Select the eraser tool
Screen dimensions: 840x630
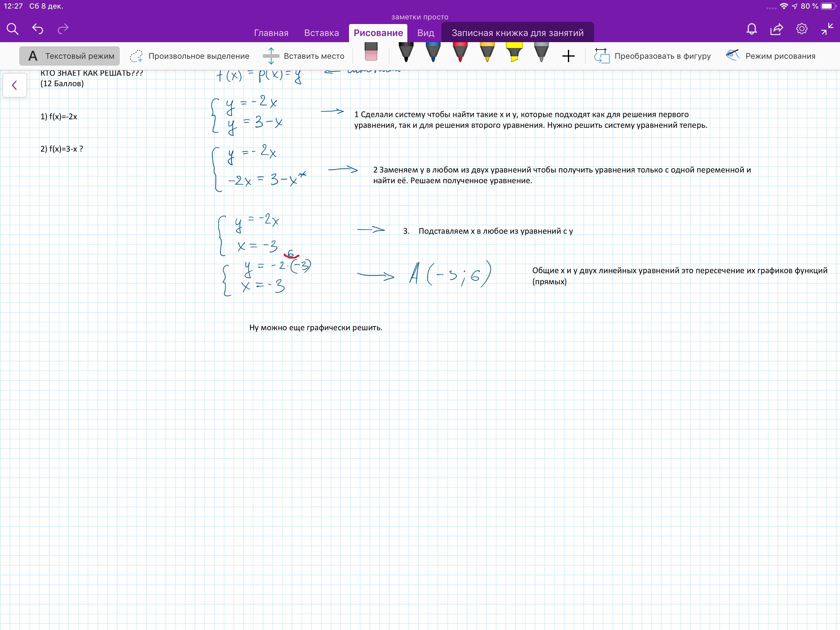[370, 52]
